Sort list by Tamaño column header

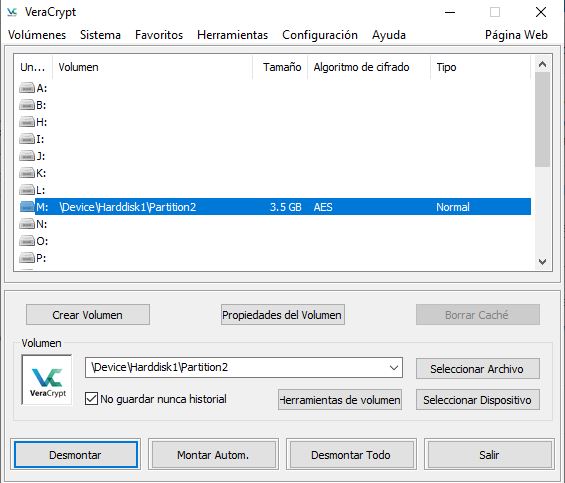click(x=280, y=67)
